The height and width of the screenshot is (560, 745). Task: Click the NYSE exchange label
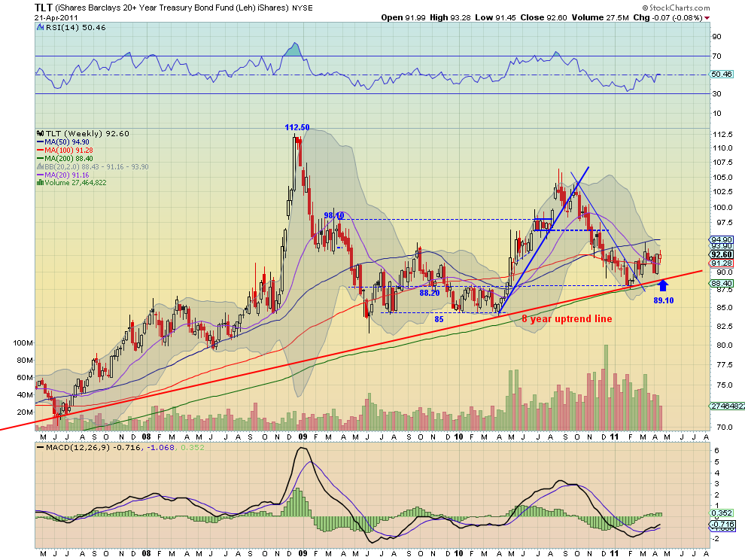point(303,8)
